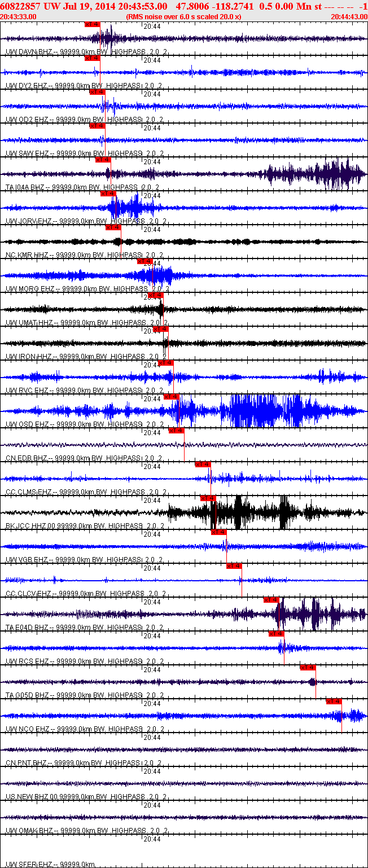Click the CN PNT BHZ station label
Viewport: 368px width, 868px height.
pyautogui.click(x=26, y=762)
